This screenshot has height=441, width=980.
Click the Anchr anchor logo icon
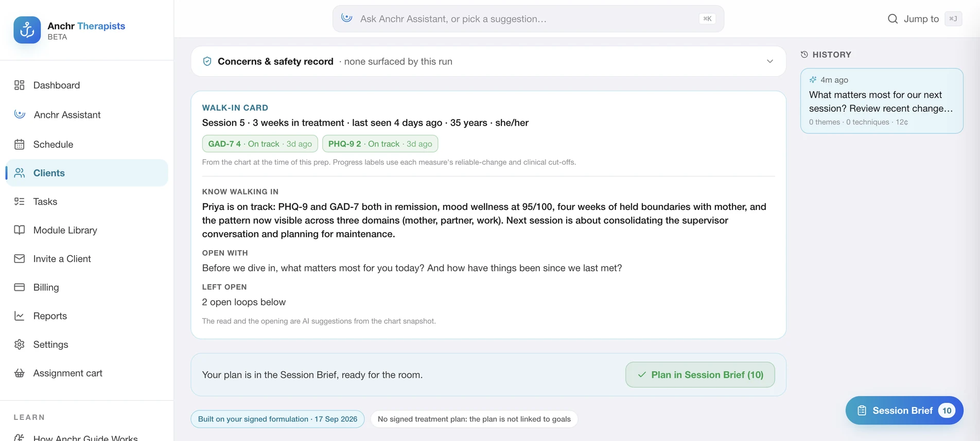coord(27,30)
